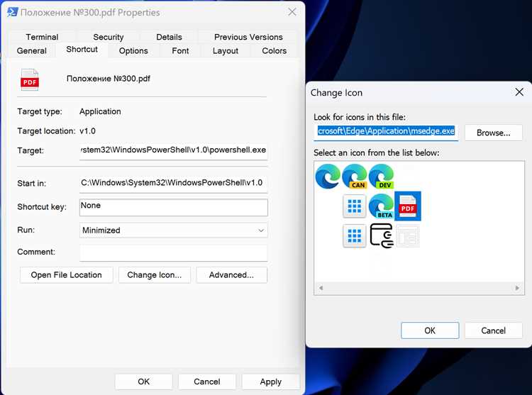Click the Target path field
The width and height of the screenshot is (532, 395).
tap(173, 150)
